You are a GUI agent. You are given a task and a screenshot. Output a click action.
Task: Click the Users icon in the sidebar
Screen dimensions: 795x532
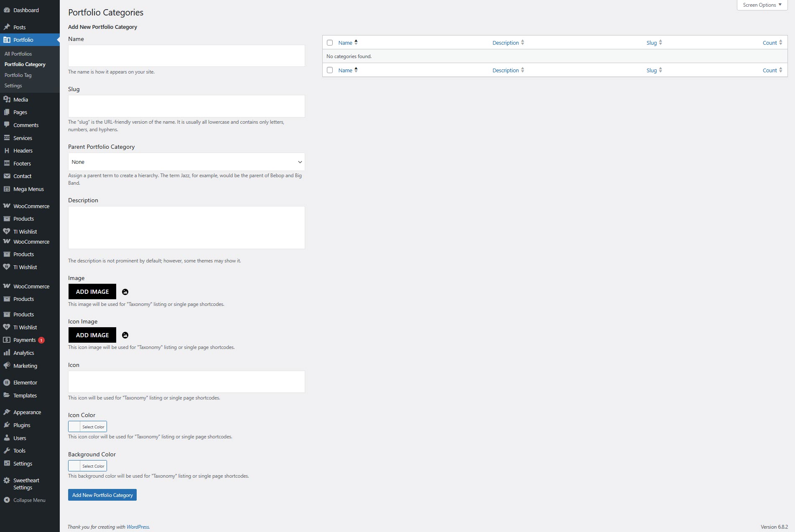(x=7, y=438)
